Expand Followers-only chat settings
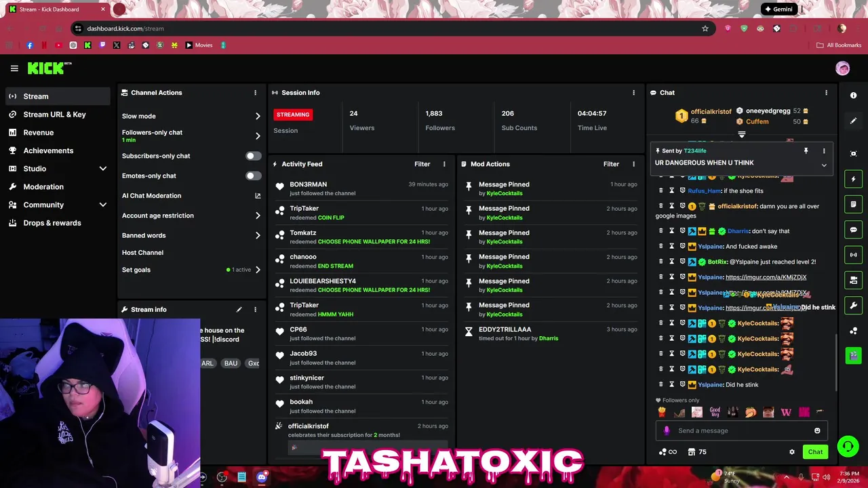The image size is (868, 488). point(258,136)
